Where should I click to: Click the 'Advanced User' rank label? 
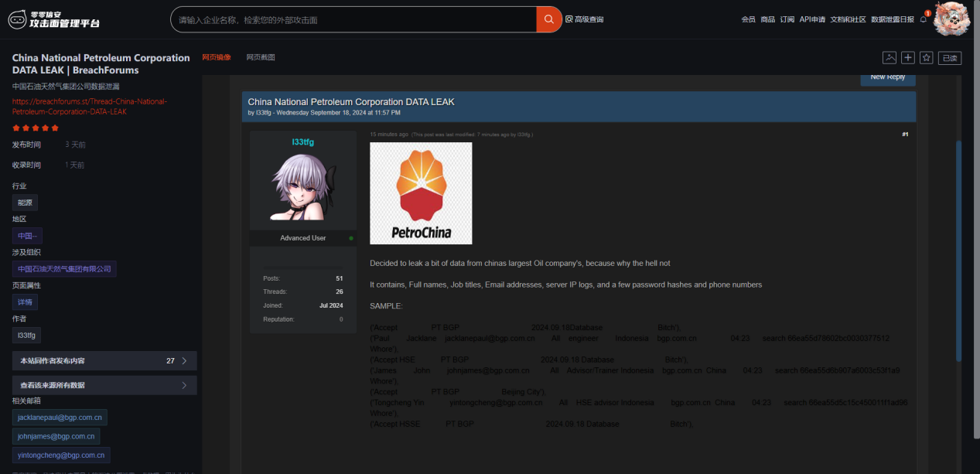tap(303, 238)
